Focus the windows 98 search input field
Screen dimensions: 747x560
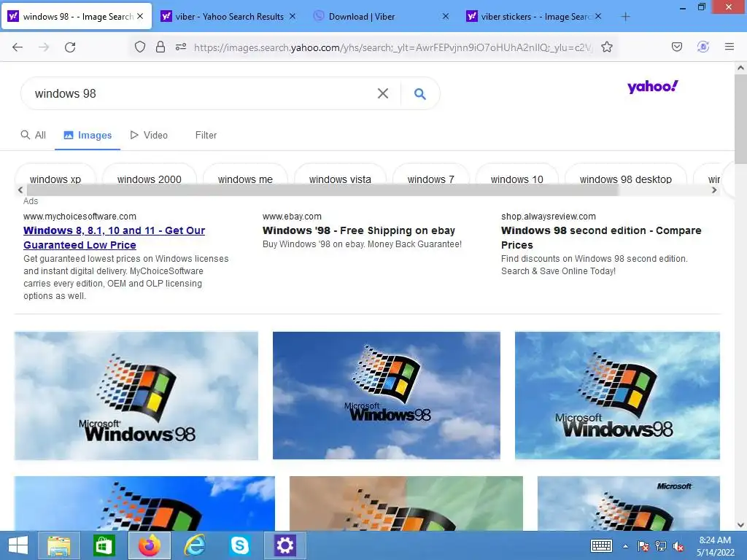(200, 93)
